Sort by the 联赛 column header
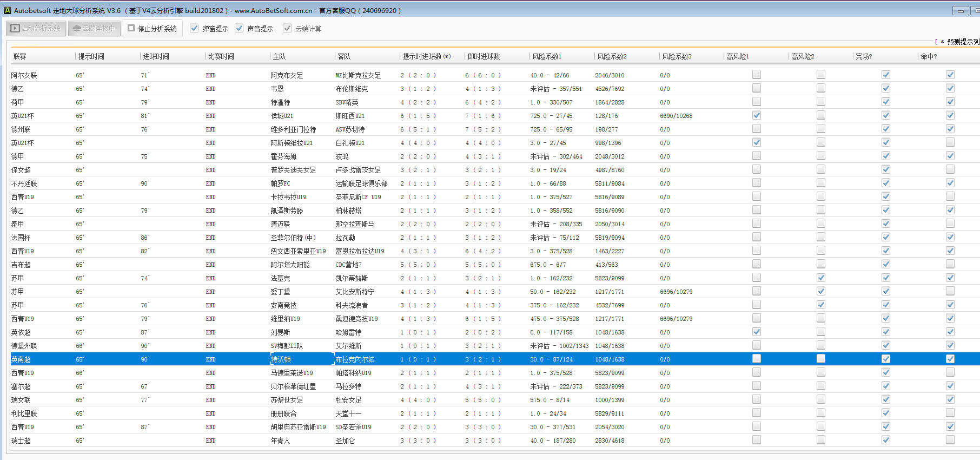The width and height of the screenshot is (980, 460). tap(20, 56)
